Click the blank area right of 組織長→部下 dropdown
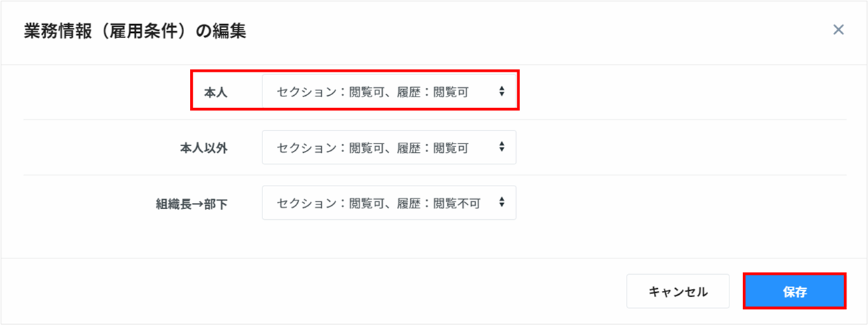 (669, 203)
